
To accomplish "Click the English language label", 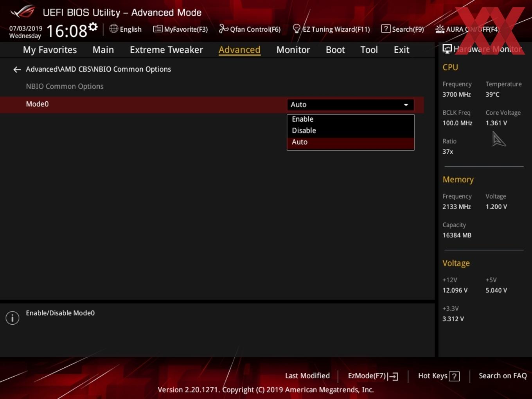I will 131,29.
